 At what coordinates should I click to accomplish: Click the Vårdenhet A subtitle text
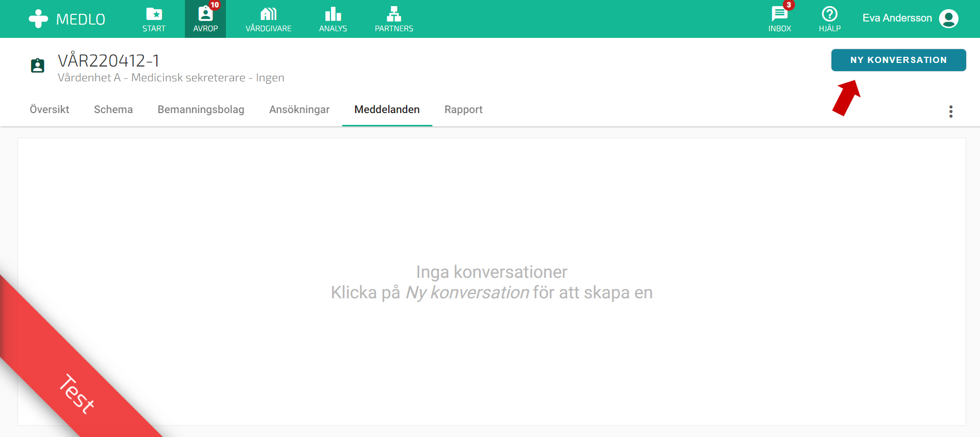171,78
